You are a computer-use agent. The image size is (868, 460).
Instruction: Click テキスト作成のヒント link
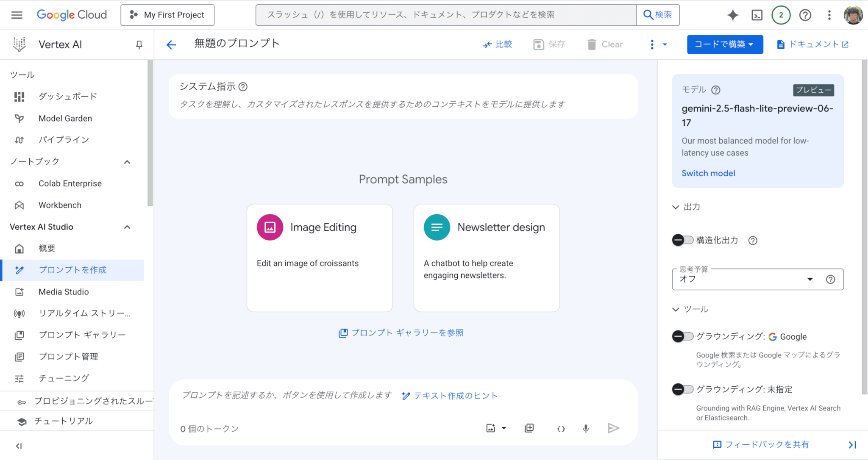tap(449, 396)
